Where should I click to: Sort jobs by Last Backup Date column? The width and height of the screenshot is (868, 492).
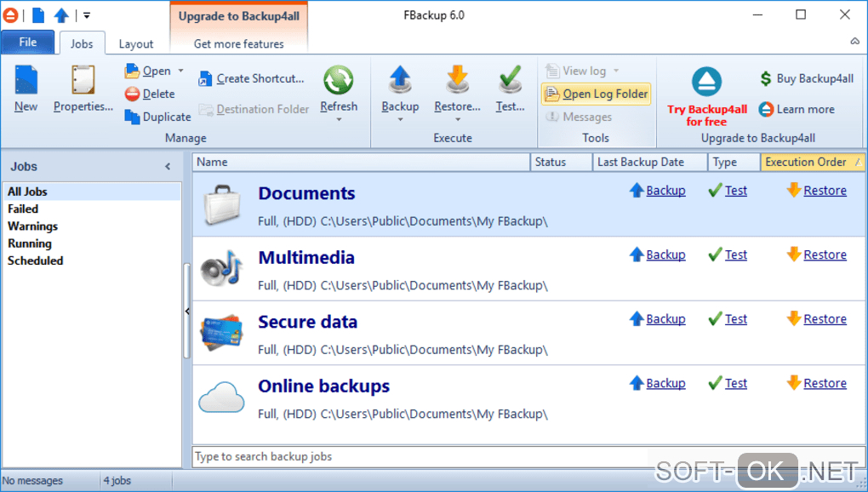tap(650, 162)
